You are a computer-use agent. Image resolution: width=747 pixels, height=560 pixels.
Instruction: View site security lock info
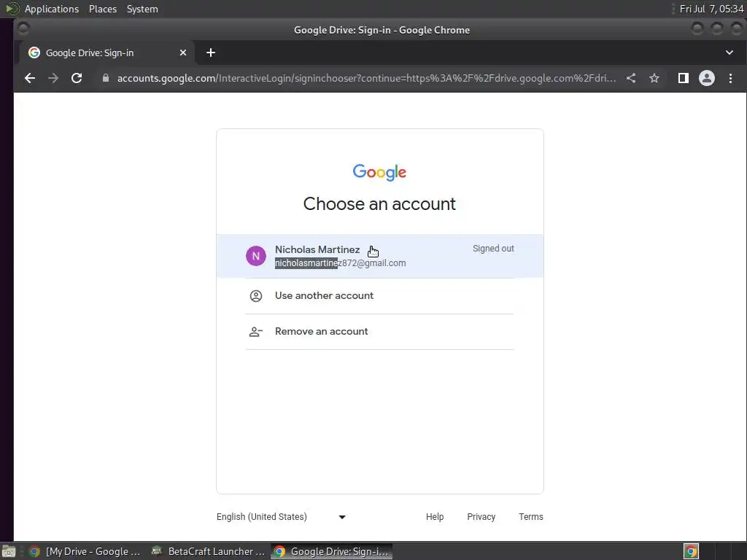(x=106, y=78)
